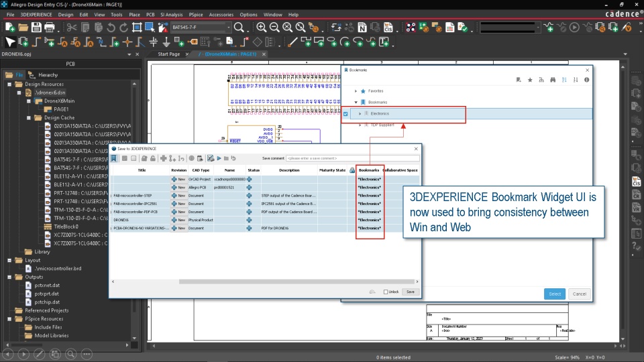The image size is (644, 362).
Task: Open the search magnifier tool
Action: (239, 27)
